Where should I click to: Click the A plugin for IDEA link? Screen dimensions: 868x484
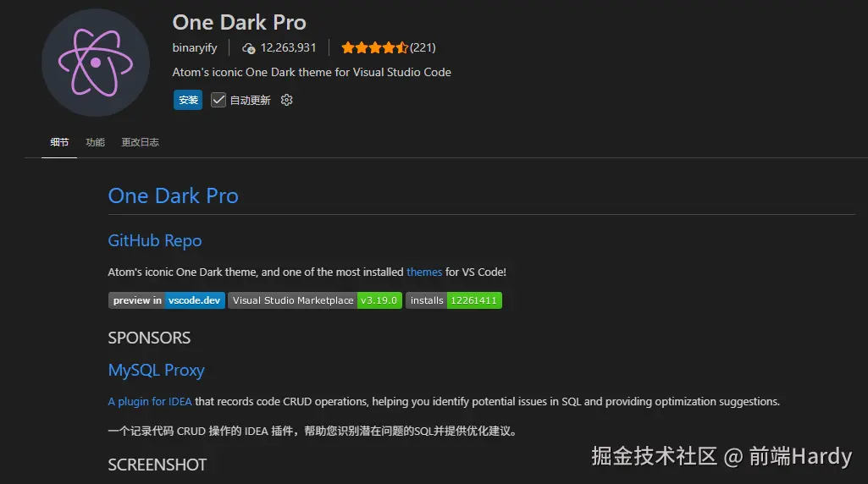tap(149, 402)
